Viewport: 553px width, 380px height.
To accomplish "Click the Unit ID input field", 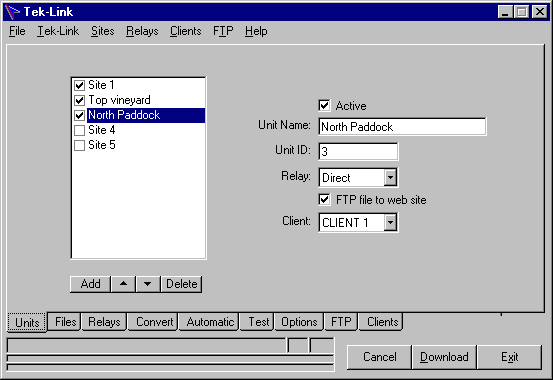I will [x=358, y=152].
